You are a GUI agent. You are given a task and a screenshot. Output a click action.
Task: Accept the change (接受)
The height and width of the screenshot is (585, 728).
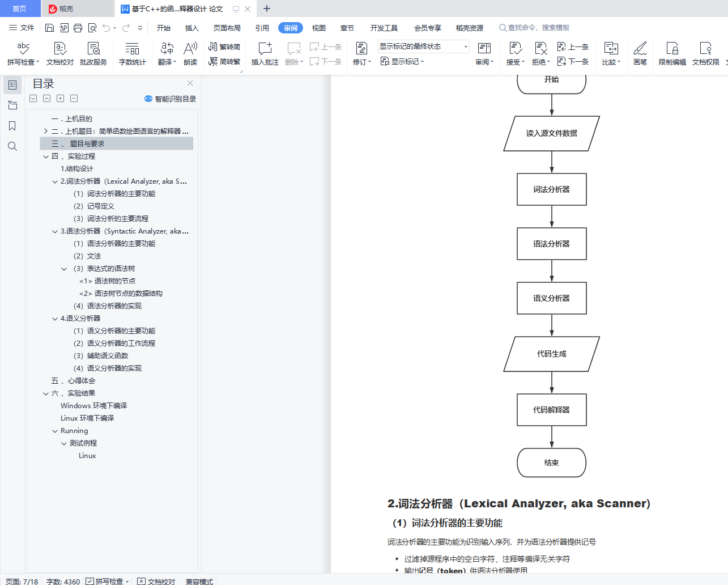(515, 54)
